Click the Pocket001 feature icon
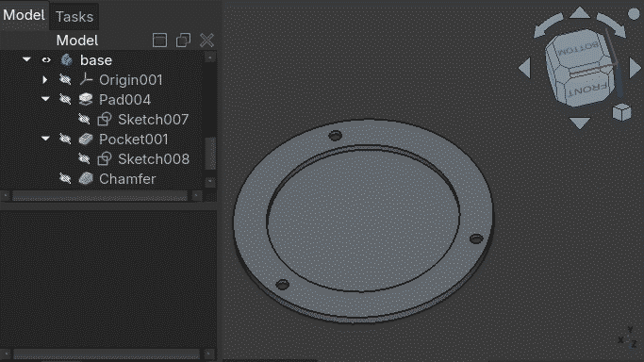Screen dimensions: 644x362 pyautogui.click(x=86, y=139)
